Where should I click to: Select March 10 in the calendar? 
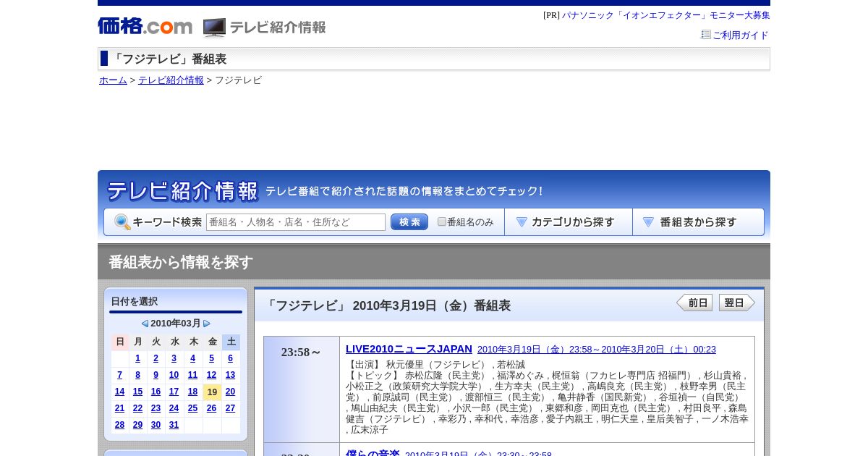[174, 375]
